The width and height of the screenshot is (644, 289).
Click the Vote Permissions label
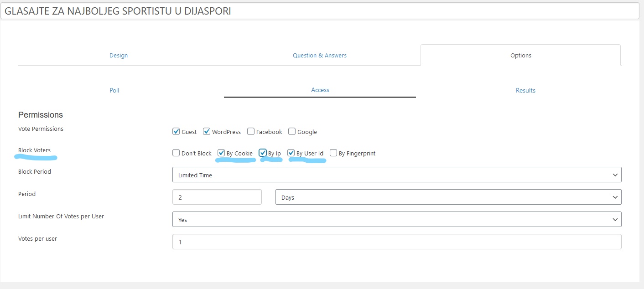tap(41, 129)
